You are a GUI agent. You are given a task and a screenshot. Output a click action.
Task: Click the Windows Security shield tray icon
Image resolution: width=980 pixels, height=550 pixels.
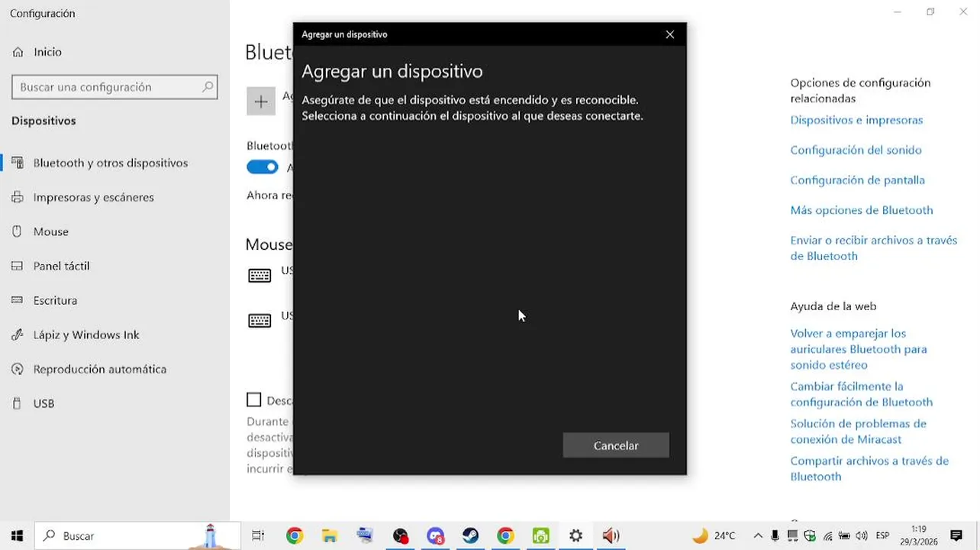[x=810, y=535]
